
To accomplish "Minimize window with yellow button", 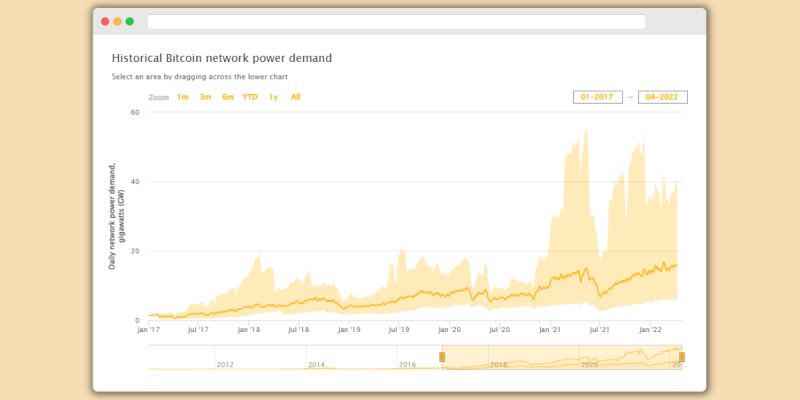I will (117, 21).
